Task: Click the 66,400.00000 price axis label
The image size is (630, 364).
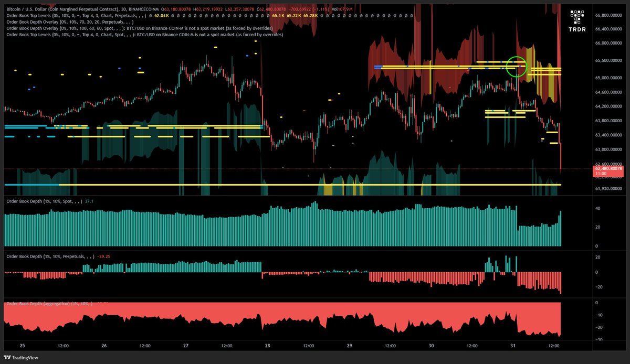Action: click(608, 29)
